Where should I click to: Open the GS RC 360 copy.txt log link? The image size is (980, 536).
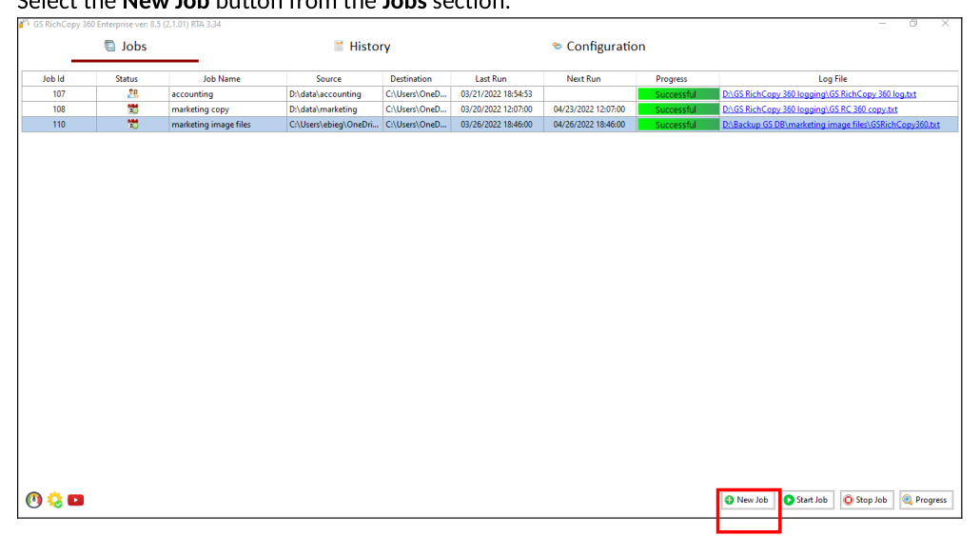tap(810, 109)
